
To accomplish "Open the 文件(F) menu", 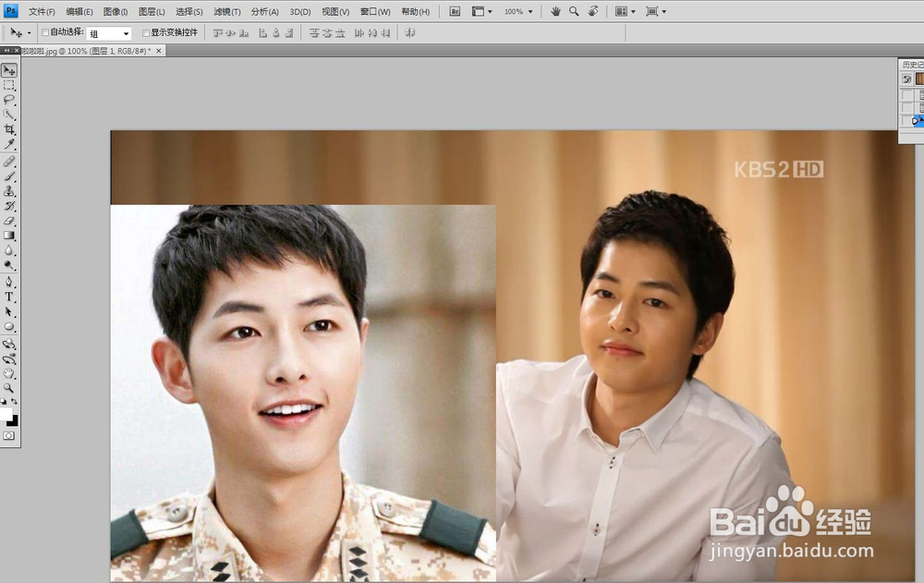I will 42,11.
